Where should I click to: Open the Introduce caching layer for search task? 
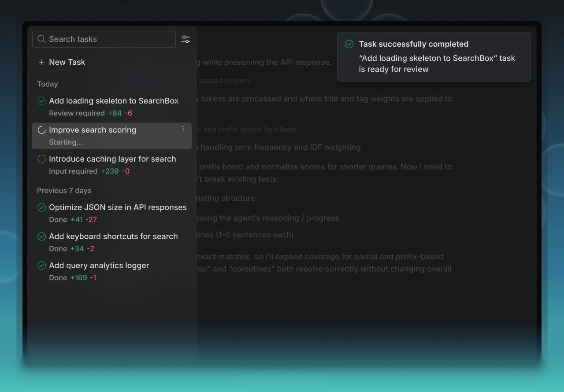tap(112, 159)
